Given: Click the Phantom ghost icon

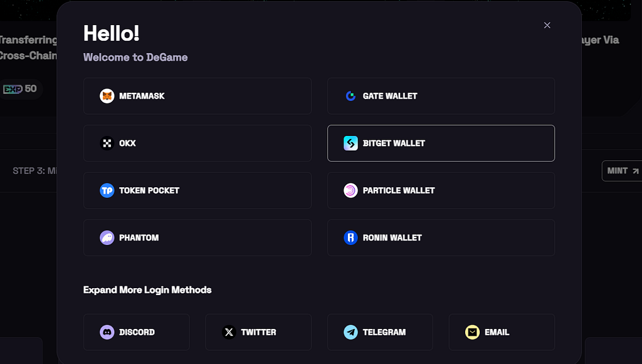Looking at the screenshot, I should (107, 237).
